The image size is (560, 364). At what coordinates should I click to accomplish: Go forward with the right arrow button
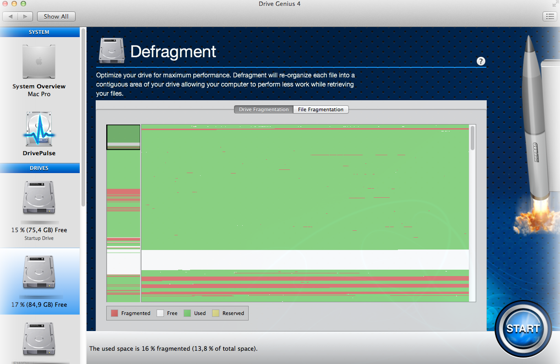pyautogui.click(x=25, y=16)
